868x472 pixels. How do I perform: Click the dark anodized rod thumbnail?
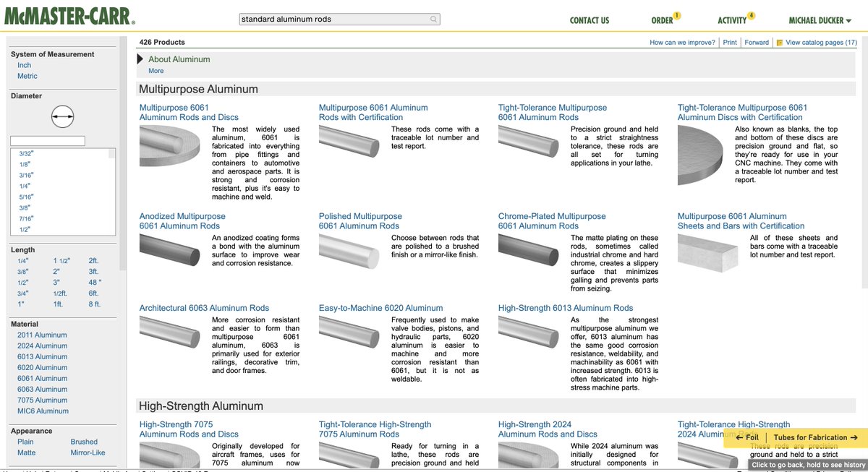pyautogui.click(x=169, y=250)
